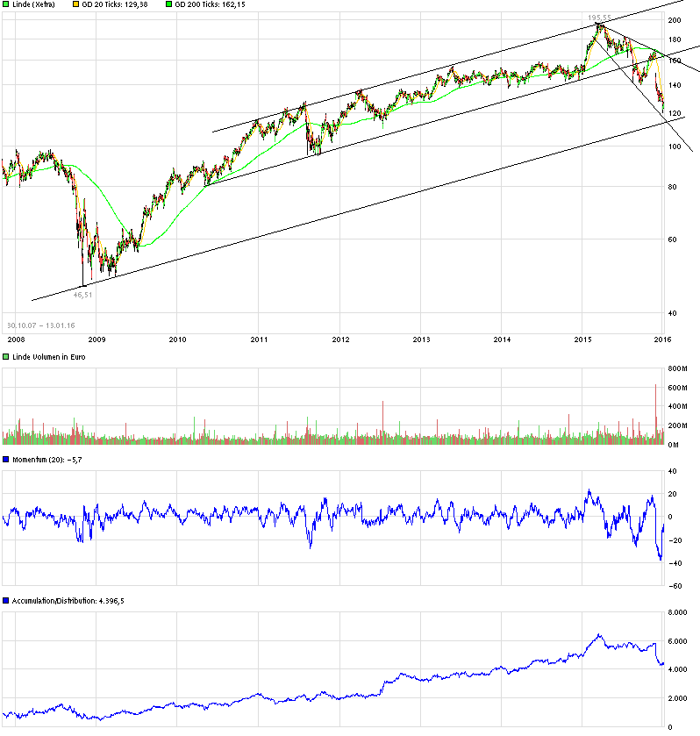Image resolution: width=700 pixels, height=736 pixels.
Task: Click the blue Accumulation/Distribution legend swatch
Action: (5, 601)
